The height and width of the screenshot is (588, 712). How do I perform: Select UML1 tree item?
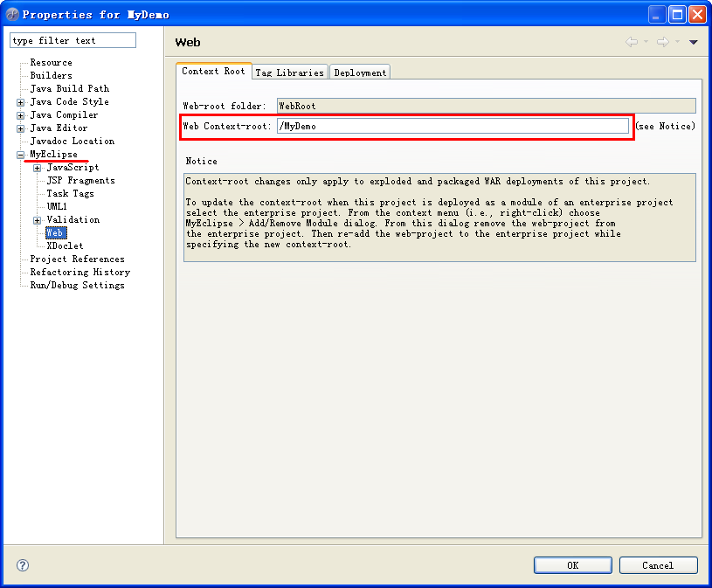[x=57, y=206]
